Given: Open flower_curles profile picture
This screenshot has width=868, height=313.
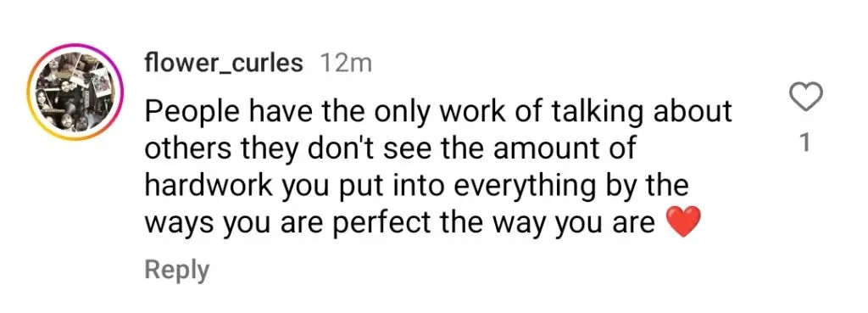Looking at the screenshot, I should click(75, 92).
